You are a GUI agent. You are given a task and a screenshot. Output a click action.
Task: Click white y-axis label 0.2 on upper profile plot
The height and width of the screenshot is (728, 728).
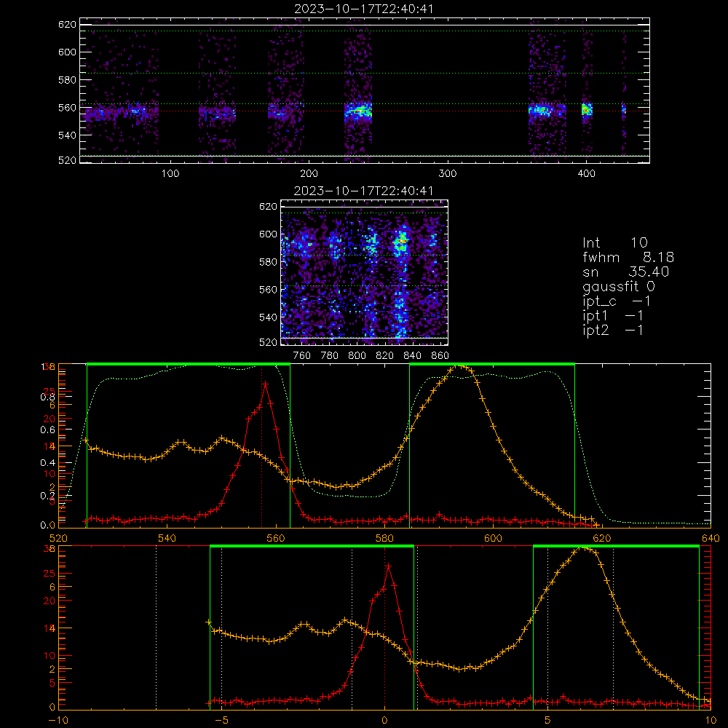coord(48,495)
